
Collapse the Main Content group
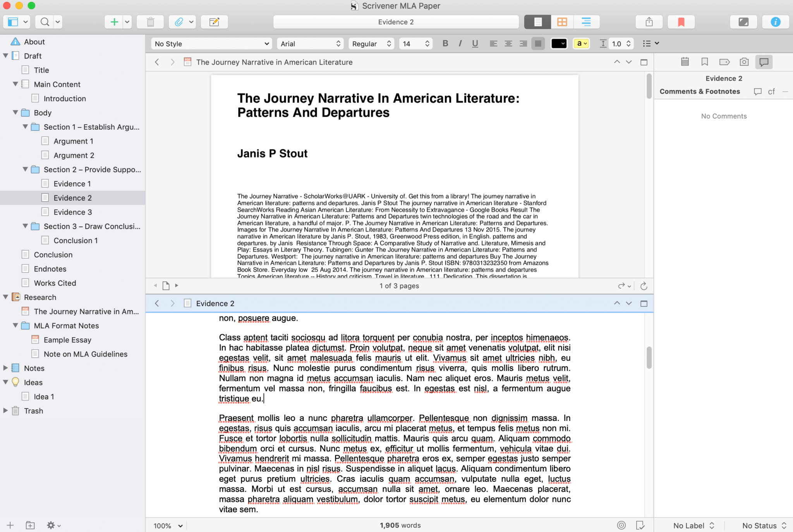tap(15, 84)
